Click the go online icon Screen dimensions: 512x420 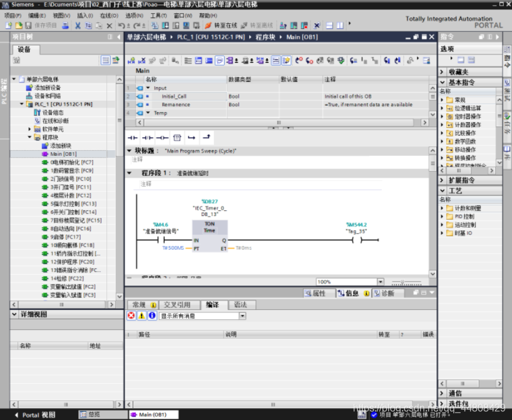tap(208, 26)
